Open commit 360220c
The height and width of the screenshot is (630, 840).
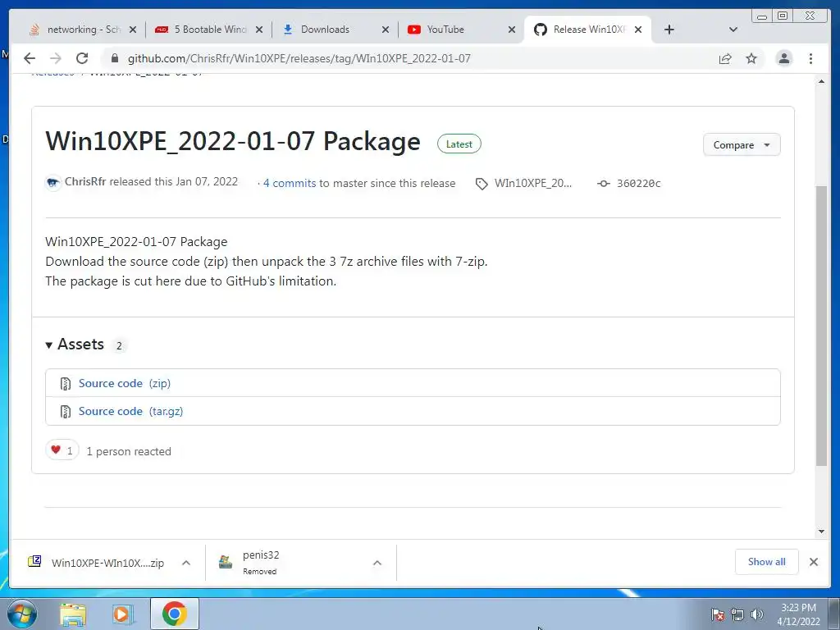pyautogui.click(x=638, y=184)
